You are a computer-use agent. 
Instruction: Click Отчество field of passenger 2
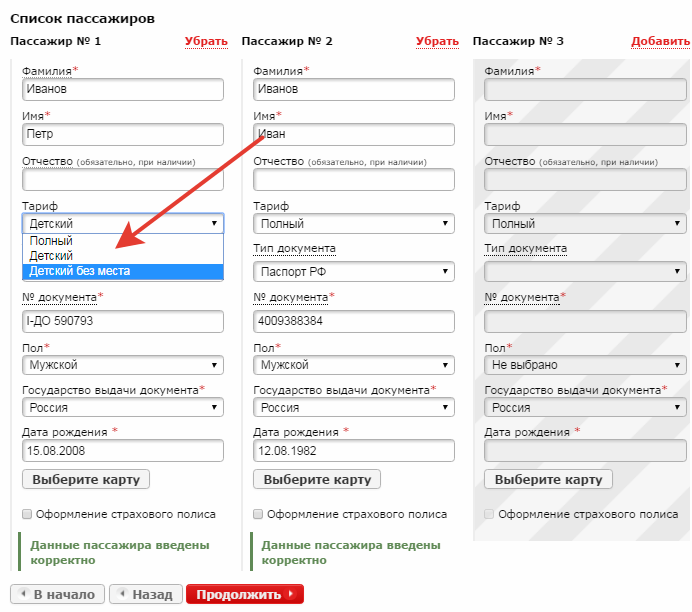coord(354,180)
